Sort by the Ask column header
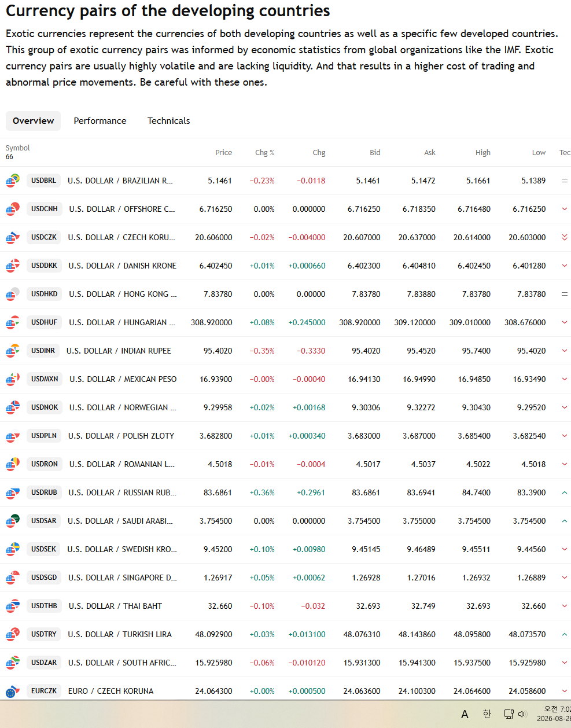571x728 pixels. coord(429,153)
